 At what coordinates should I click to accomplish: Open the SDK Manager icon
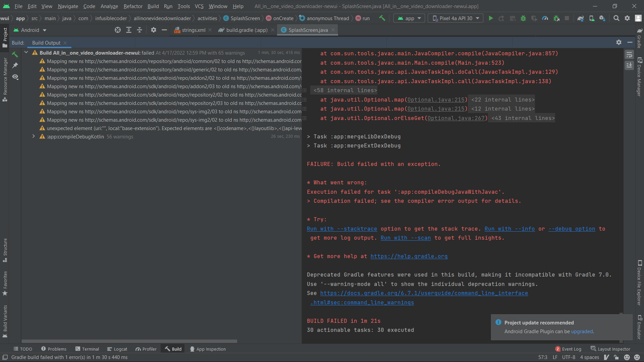pos(602,18)
